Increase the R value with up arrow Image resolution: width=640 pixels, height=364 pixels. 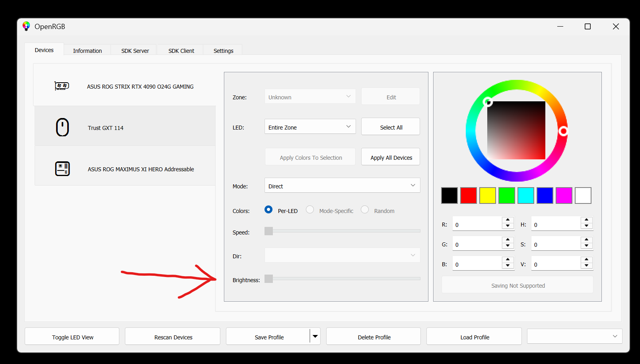(508, 220)
